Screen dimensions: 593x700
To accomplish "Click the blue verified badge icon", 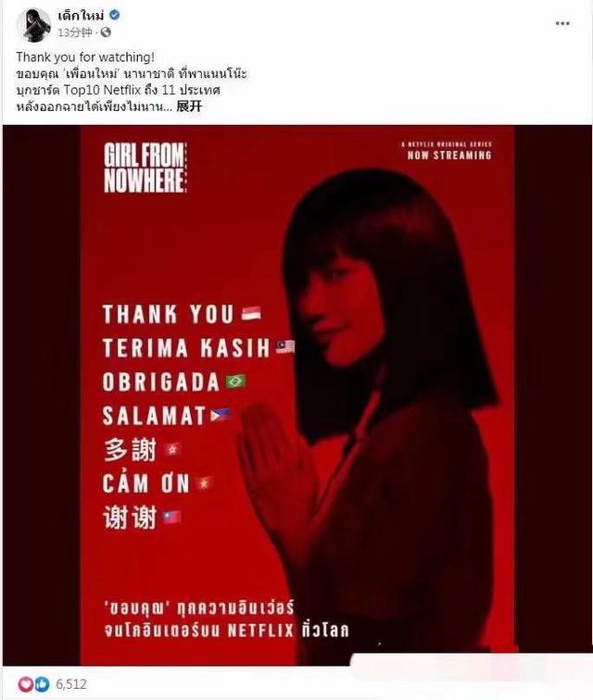I will [114, 15].
